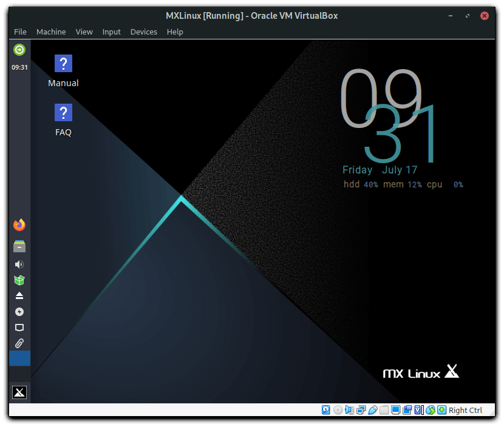Launch Firefox from the panel
504x427 pixels.
[x=19, y=225]
